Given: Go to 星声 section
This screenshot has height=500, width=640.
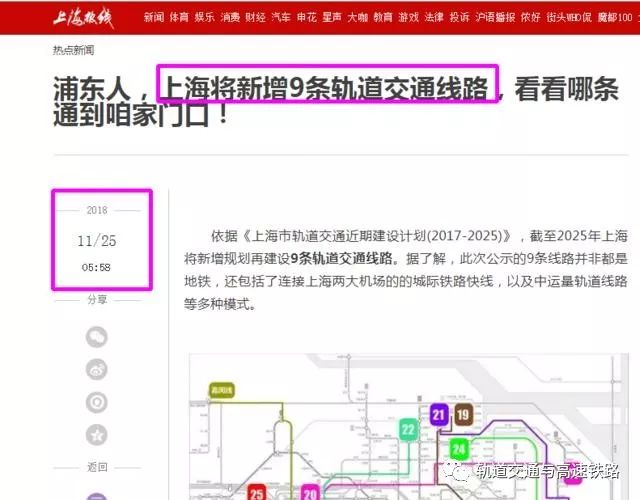Looking at the screenshot, I should pyautogui.click(x=332, y=17).
